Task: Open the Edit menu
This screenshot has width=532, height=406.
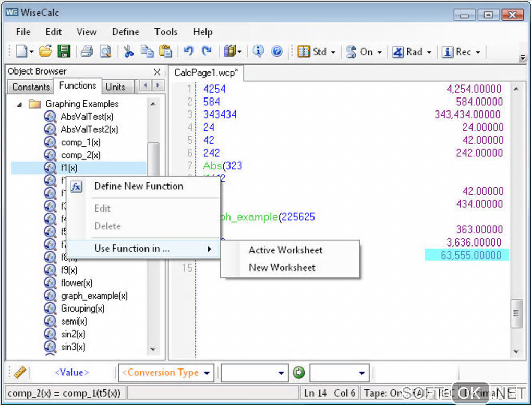Action: click(54, 32)
